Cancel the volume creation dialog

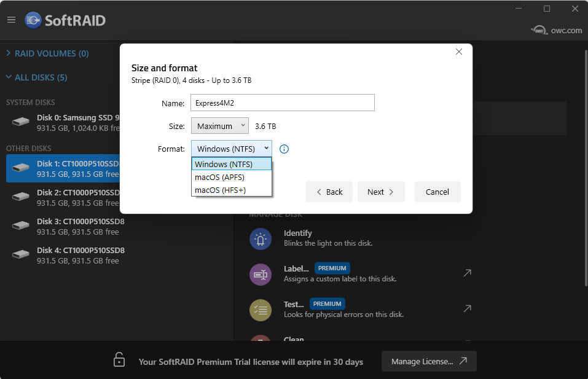click(437, 192)
